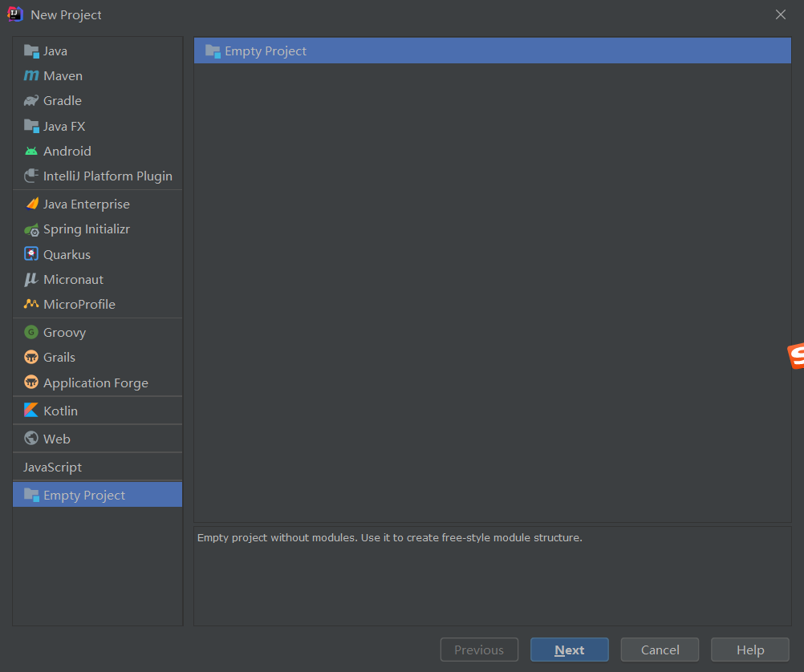Pick the Web project category

[x=56, y=439]
